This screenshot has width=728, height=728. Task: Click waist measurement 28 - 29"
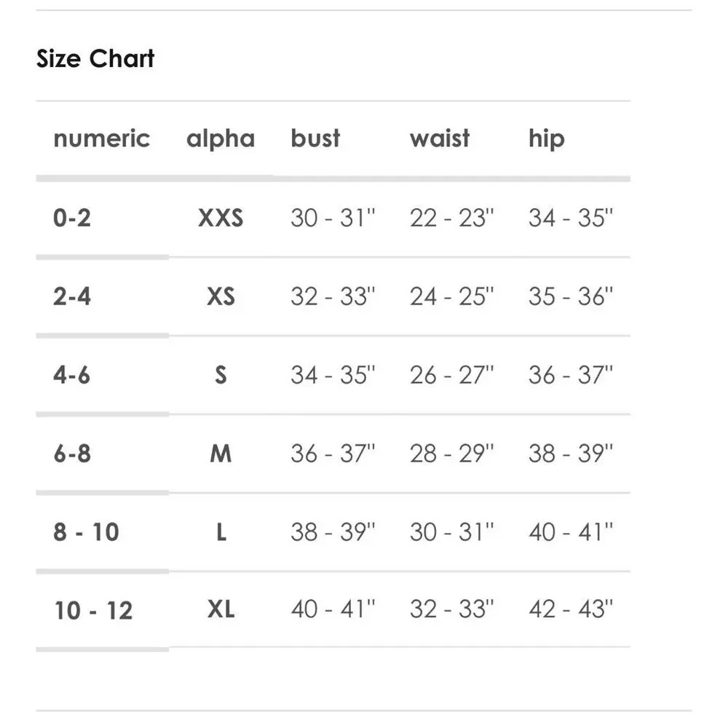point(452,453)
